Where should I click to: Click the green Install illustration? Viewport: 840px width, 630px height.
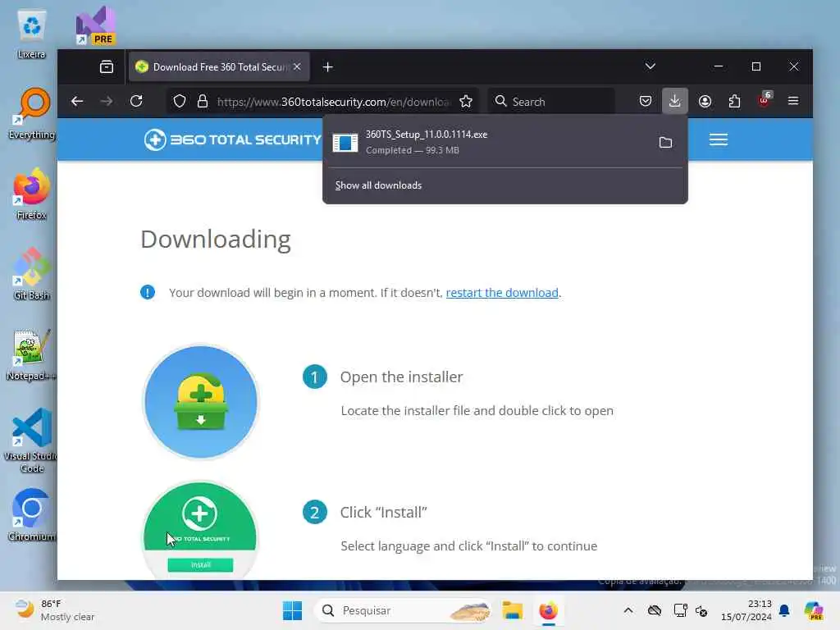(200, 531)
